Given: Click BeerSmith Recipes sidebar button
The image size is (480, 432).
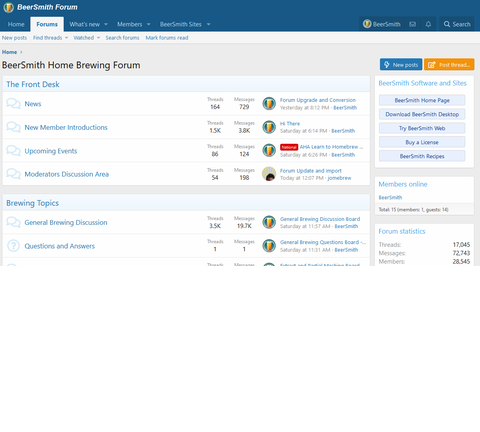Looking at the screenshot, I should (x=422, y=156).
